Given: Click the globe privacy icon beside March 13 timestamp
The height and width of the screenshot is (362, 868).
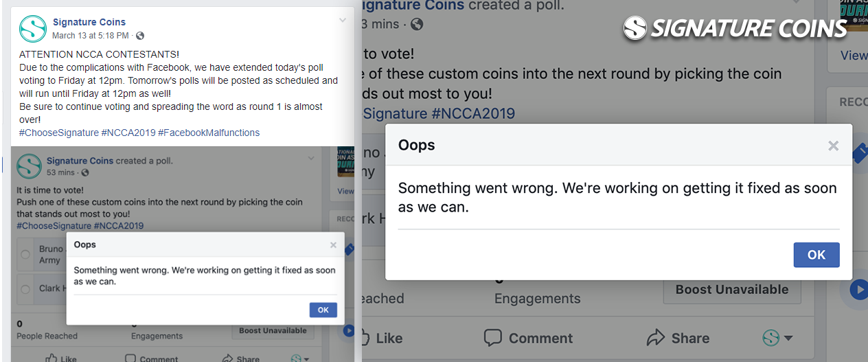Looking at the screenshot, I should pyautogui.click(x=140, y=36).
